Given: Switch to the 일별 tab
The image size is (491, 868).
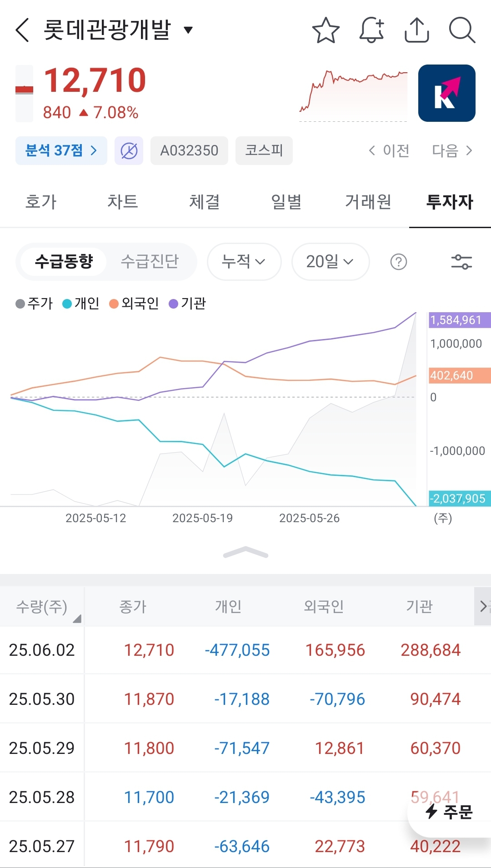Looking at the screenshot, I should [286, 202].
